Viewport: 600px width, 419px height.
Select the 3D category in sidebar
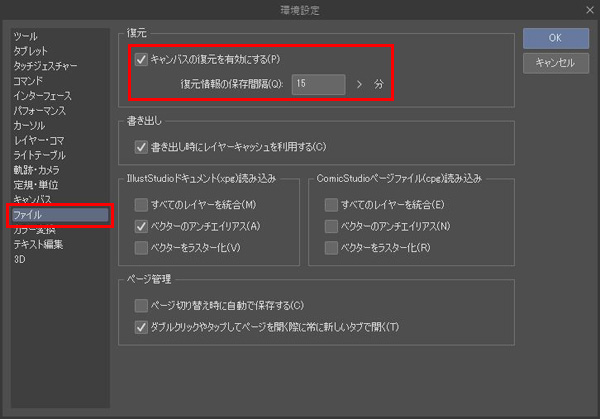pyautogui.click(x=19, y=259)
